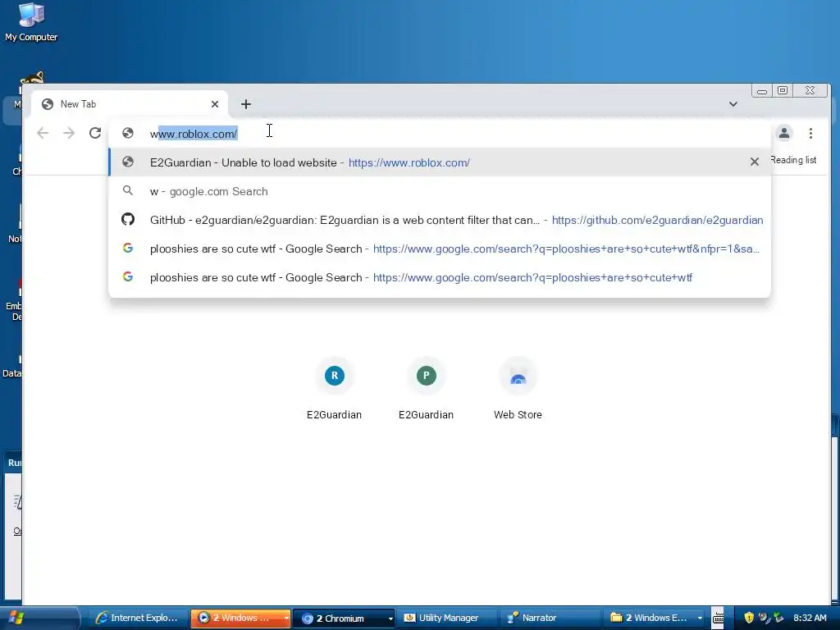Close the New Tab tab
The width and height of the screenshot is (840, 630).
(215, 104)
